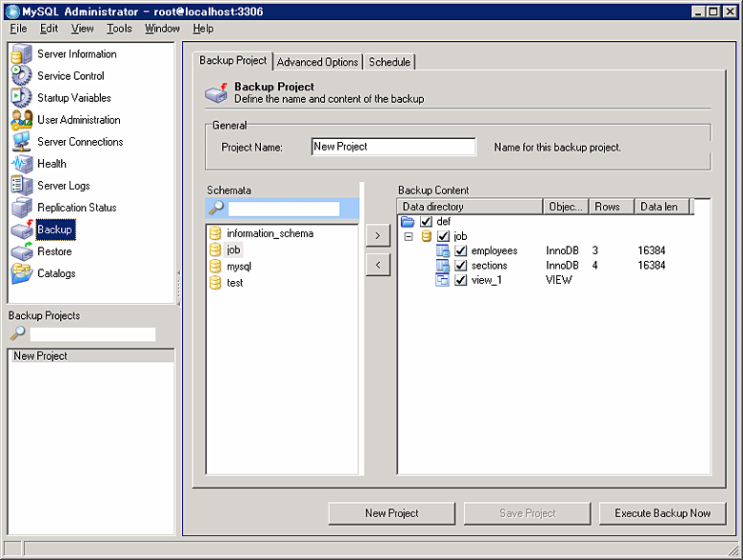Click the information_schema database icon
Image resolution: width=743 pixels, height=560 pixels.
pyautogui.click(x=215, y=233)
